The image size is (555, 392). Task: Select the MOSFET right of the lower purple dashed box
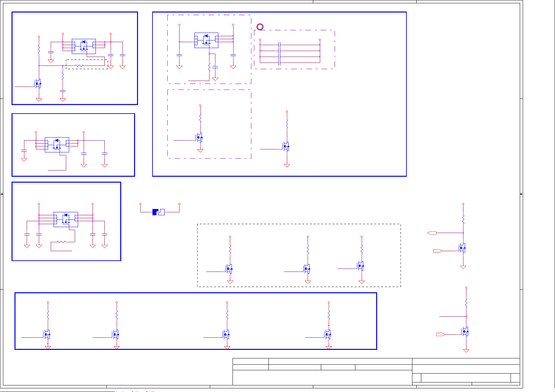pos(286,146)
